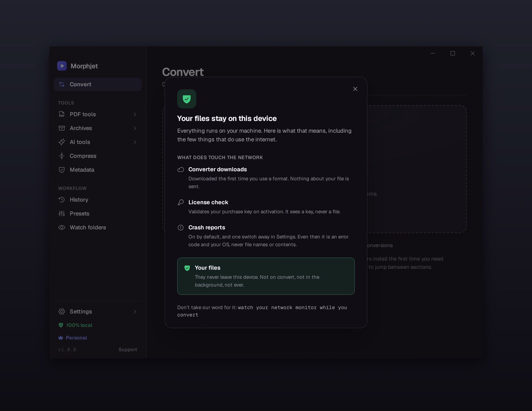Click the History clock icon

click(x=62, y=200)
